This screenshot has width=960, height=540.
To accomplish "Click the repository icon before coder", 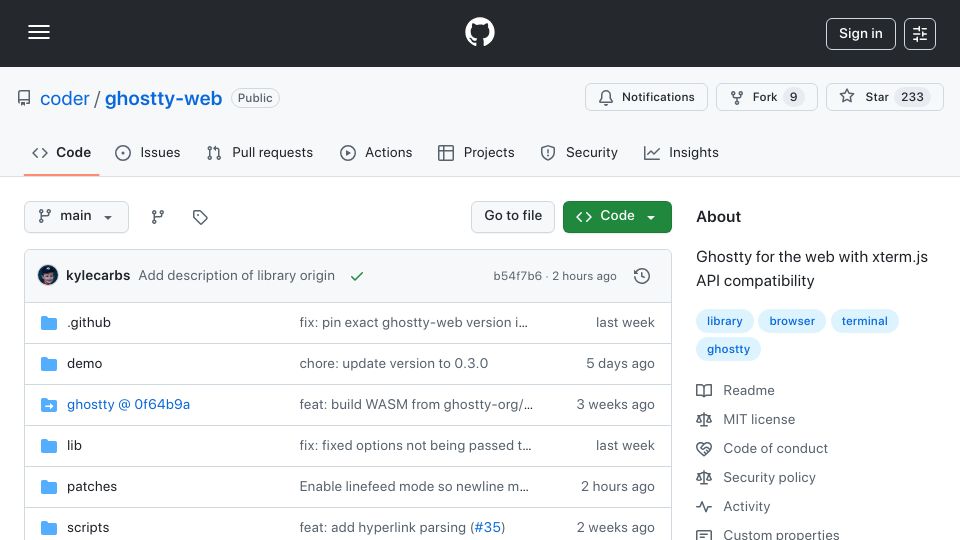I will pos(24,98).
